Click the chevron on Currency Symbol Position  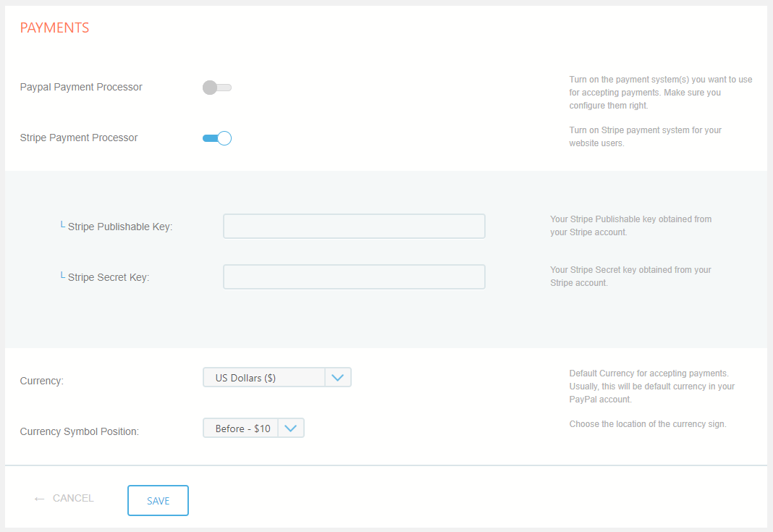click(x=291, y=428)
